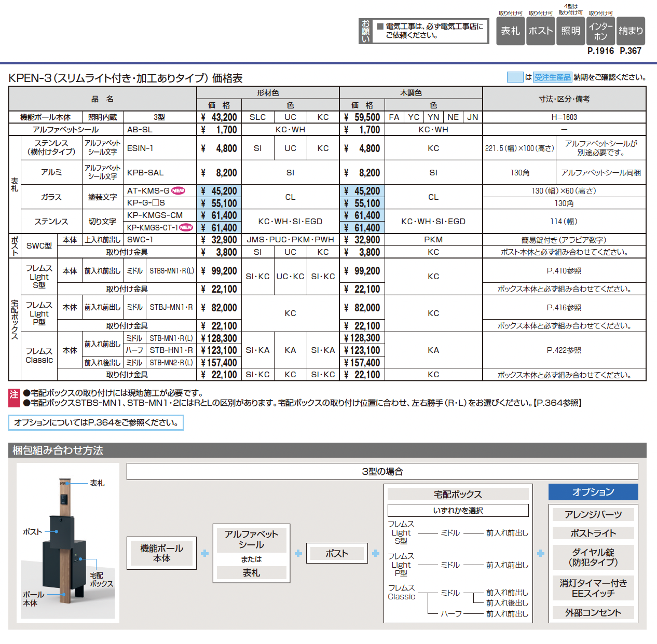Click the 3型の場合 header bar
Screen dimensions: 657x644
tap(382, 472)
